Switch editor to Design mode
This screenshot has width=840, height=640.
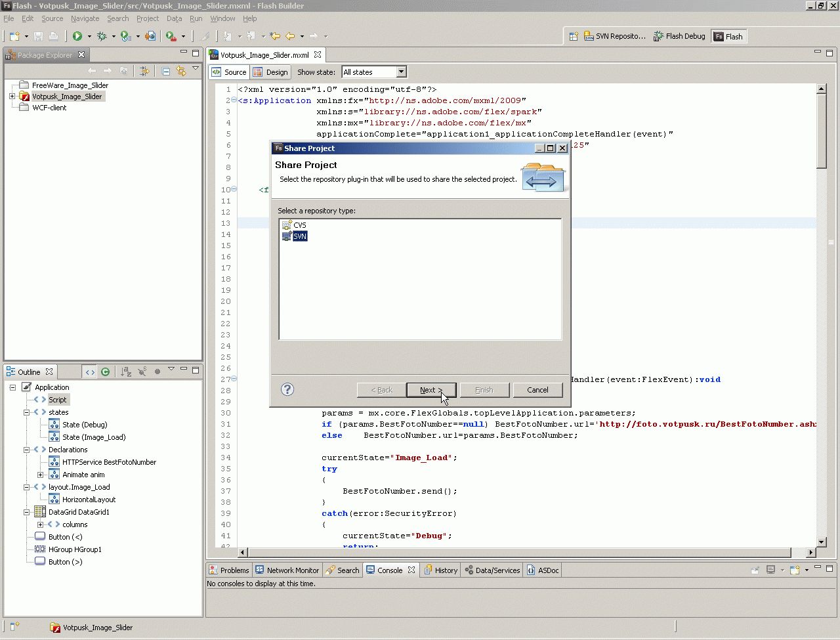point(270,72)
